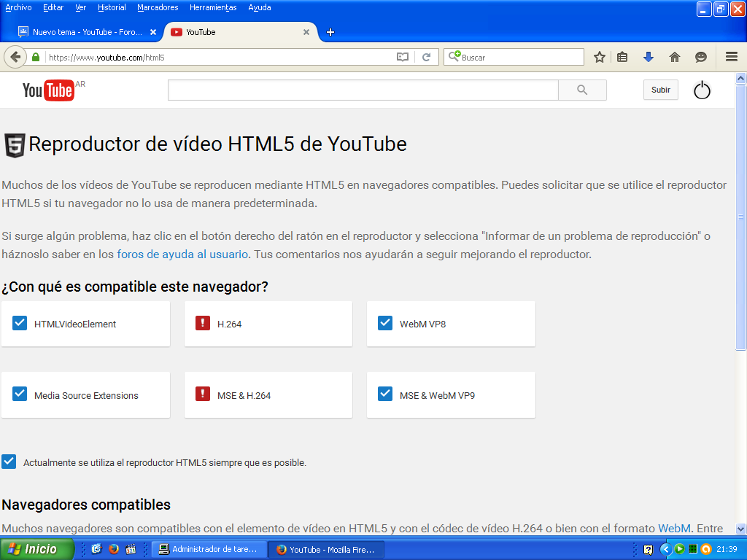
Task: Open the Ver menu
Action: click(80, 7)
